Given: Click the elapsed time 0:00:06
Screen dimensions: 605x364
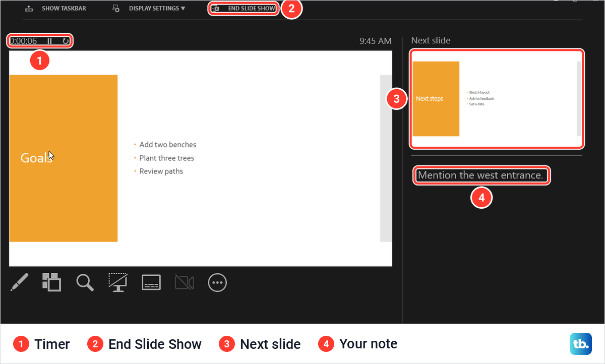Looking at the screenshot, I should click(x=23, y=41).
